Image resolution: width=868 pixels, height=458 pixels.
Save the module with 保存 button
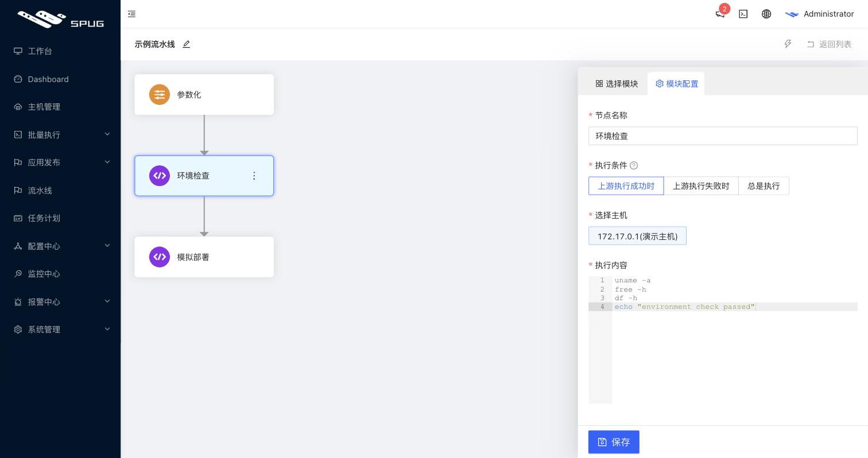(614, 442)
